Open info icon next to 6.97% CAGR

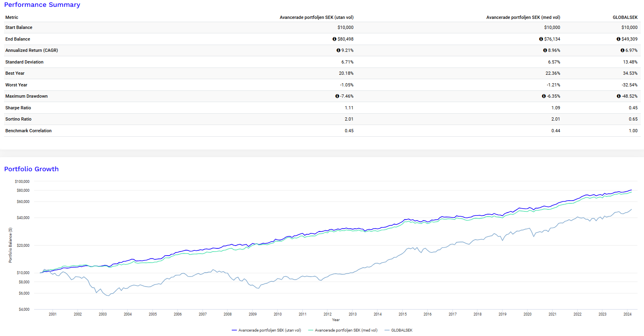622,50
